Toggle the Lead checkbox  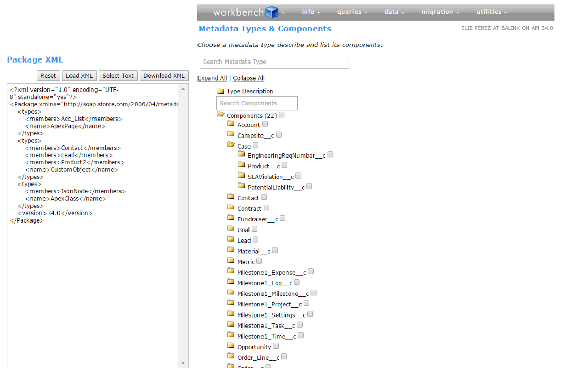click(255, 240)
